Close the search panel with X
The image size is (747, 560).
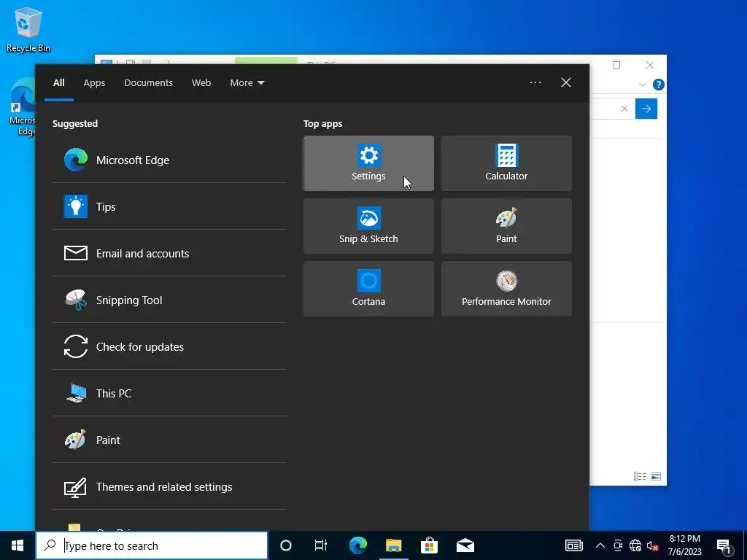coord(565,82)
